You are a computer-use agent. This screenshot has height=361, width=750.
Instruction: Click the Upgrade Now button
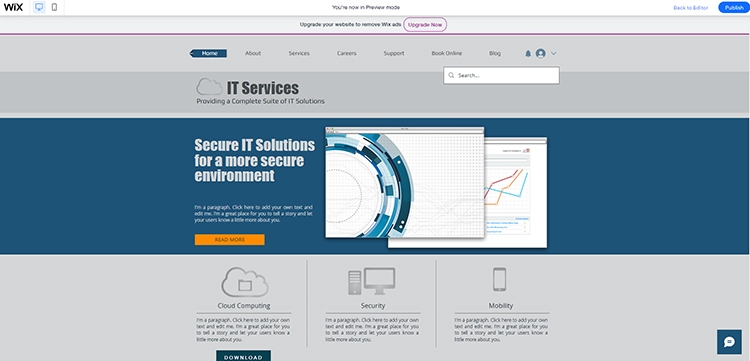425,25
